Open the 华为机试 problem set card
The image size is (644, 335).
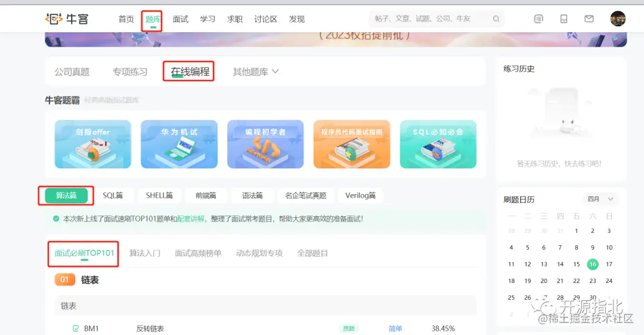point(179,144)
